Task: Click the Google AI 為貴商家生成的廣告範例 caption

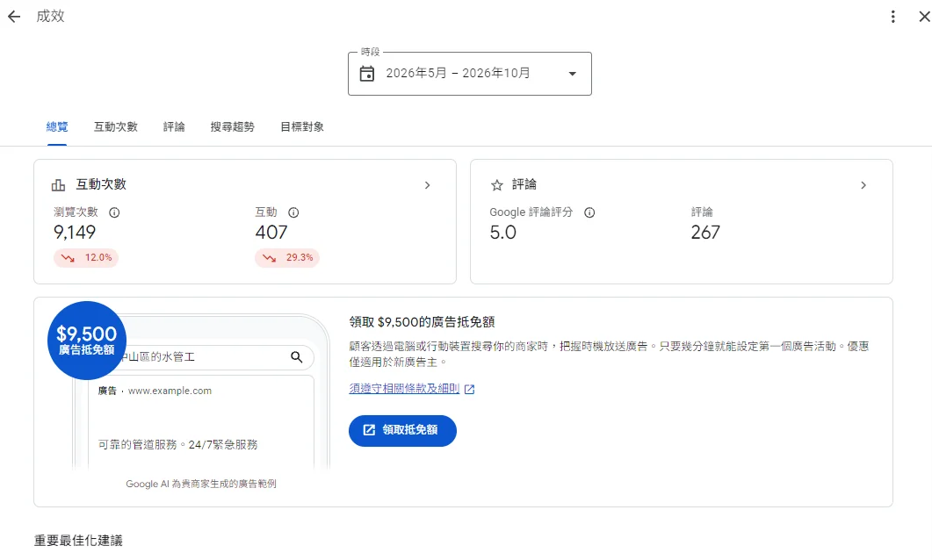Action: [x=201, y=484]
